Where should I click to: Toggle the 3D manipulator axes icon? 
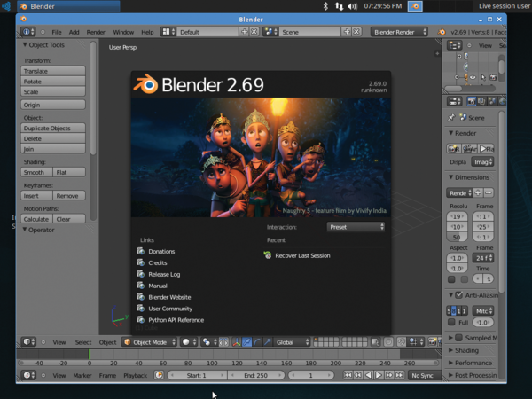(237, 342)
